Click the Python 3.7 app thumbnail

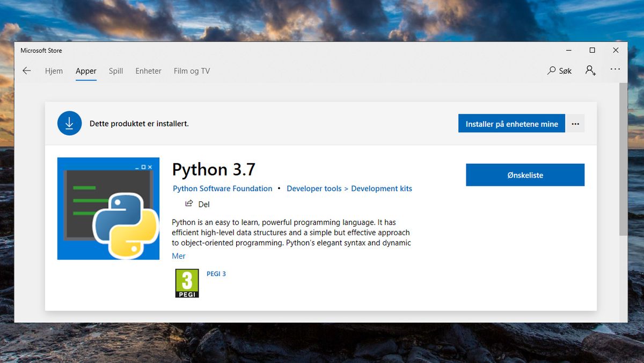[108, 208]
